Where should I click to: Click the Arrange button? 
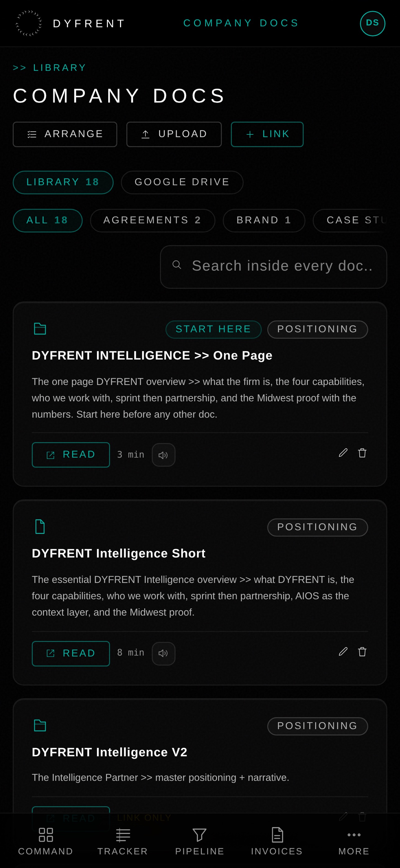(65, 134)
